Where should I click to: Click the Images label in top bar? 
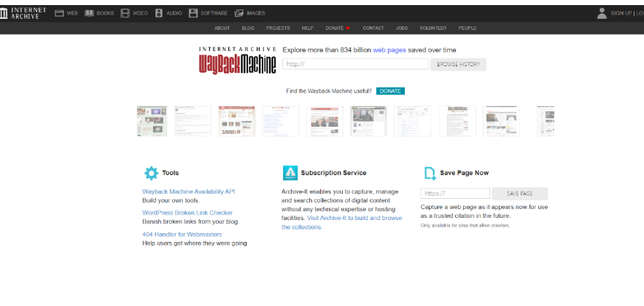[x=255, y=13]
